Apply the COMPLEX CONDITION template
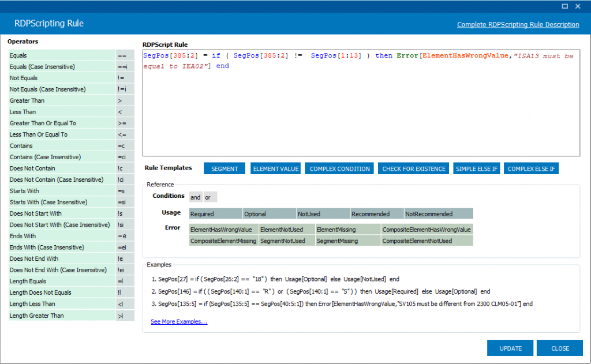The height and width of the screenshot is (364, 591). (339, 168)
